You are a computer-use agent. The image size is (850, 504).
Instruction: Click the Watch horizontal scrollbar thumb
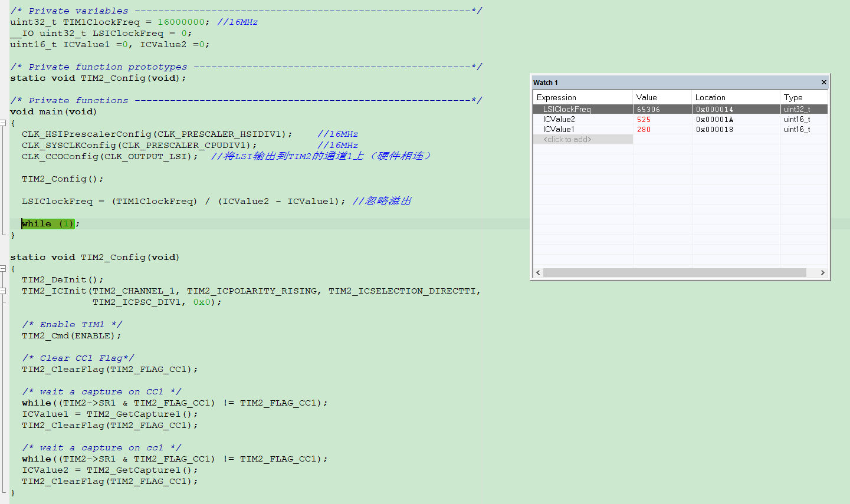674,272
